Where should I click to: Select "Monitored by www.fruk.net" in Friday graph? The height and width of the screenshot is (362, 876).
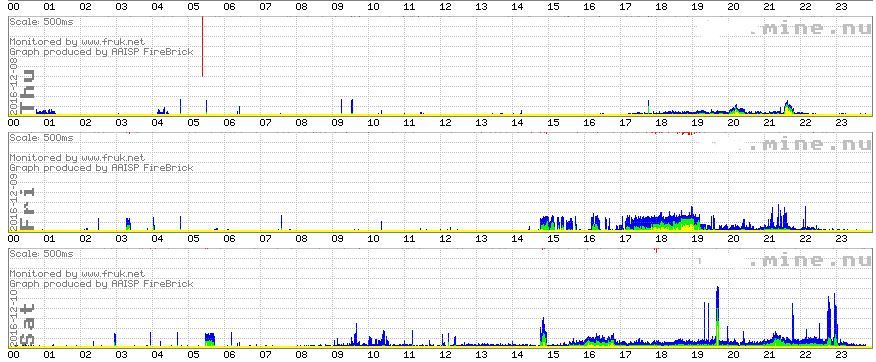click(x=77, y=158)
